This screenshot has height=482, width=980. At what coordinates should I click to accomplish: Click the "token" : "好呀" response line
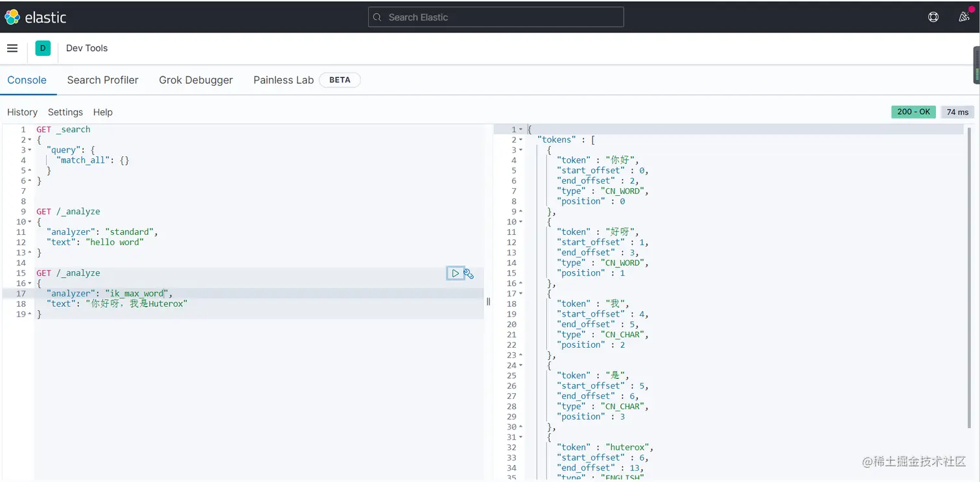(599, 232)
